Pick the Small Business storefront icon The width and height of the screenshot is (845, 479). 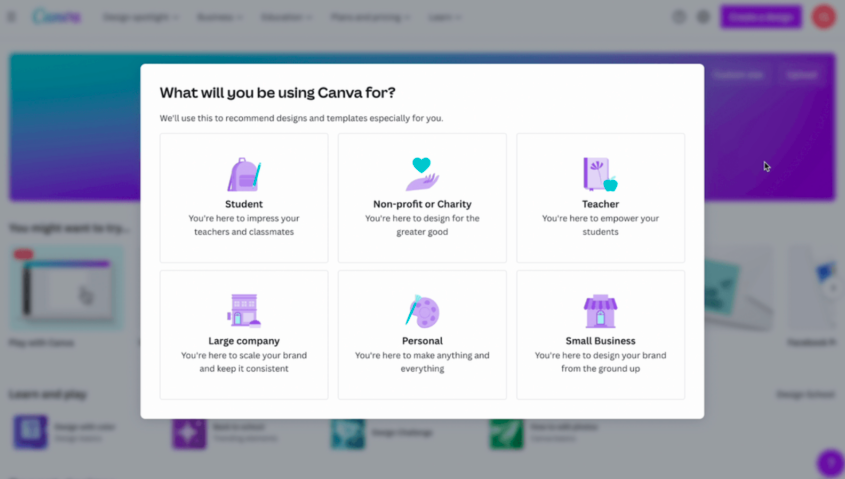pos(600,310)
